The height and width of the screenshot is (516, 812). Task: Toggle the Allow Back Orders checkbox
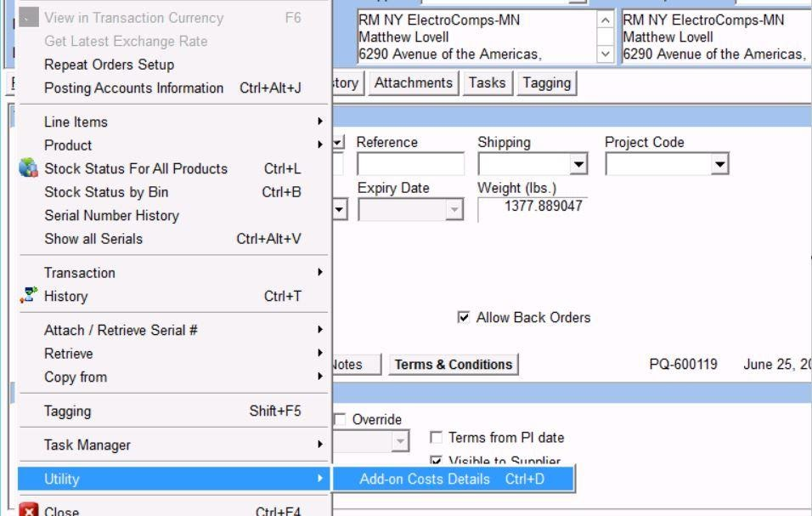pyautogui.click(x=463, y=318)
